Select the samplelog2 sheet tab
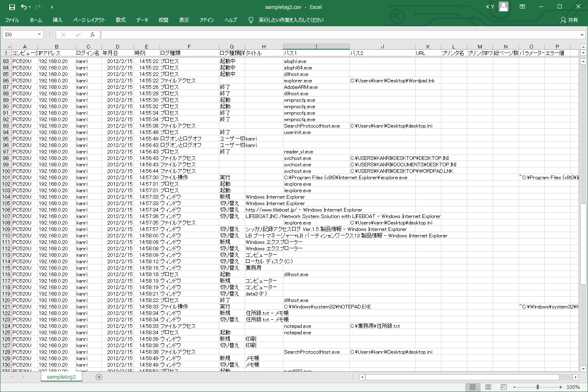The height and width of the screenshot is (392, 588). [61, 377]
